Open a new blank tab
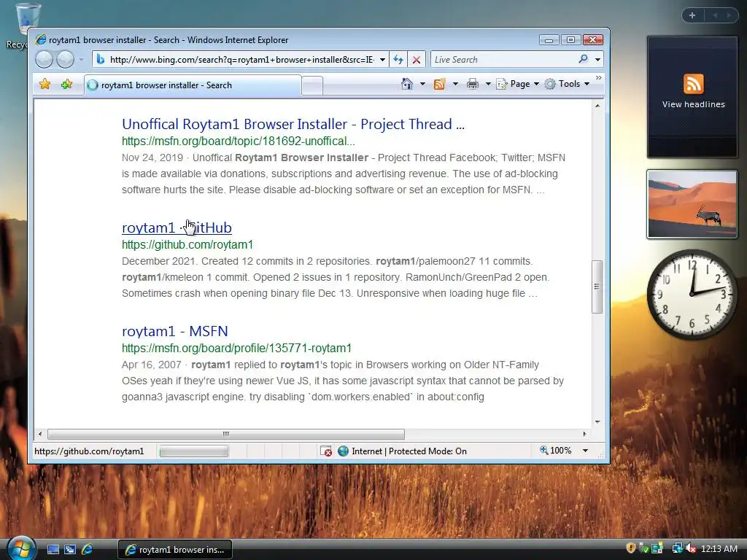 (x=312, y=86)
